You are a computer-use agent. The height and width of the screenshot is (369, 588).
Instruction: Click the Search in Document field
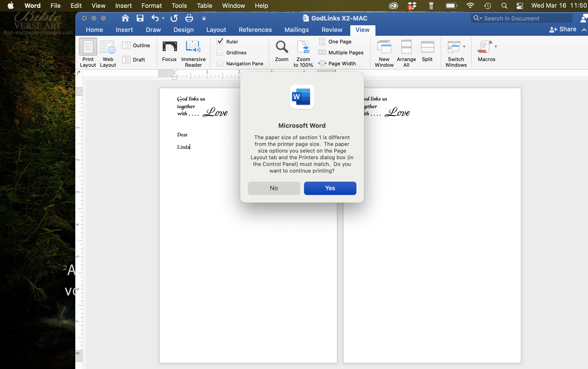522,18
